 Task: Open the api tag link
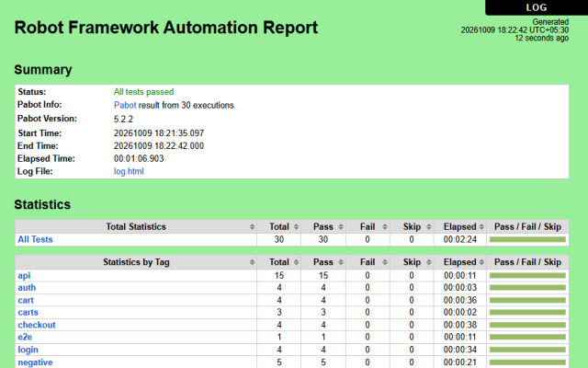pos(24,276)
